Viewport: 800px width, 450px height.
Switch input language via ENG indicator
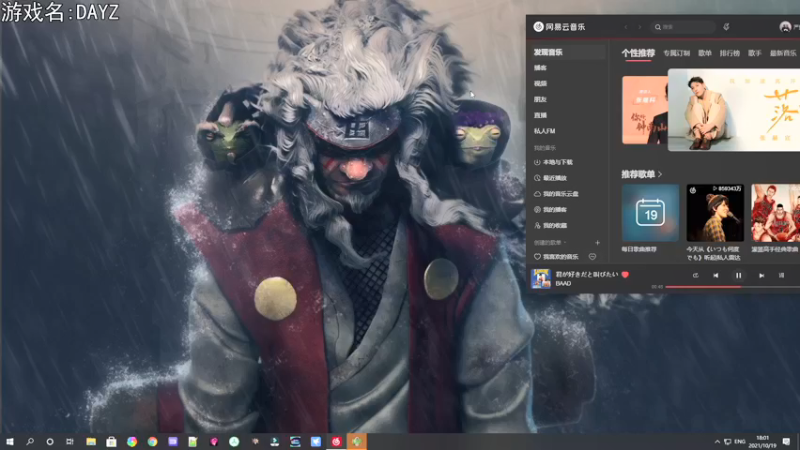(740, 442)
